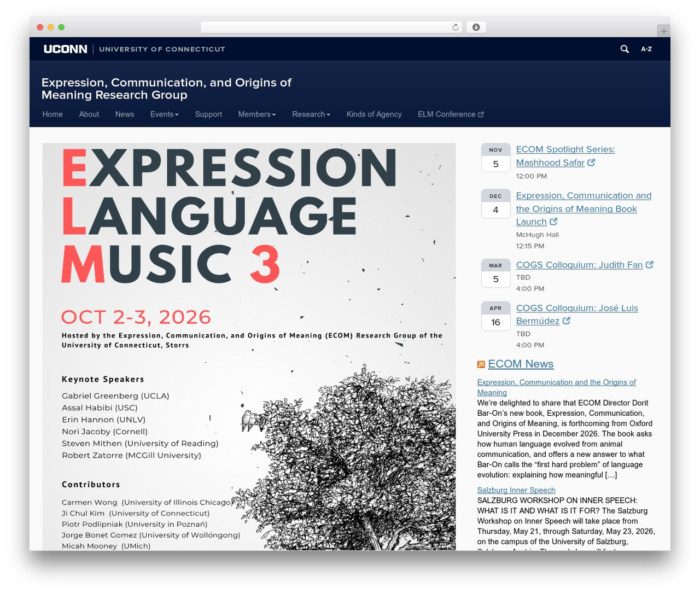Click the browser download arrow button
Viewport: 700px width, 593px height.
point(476,27)
